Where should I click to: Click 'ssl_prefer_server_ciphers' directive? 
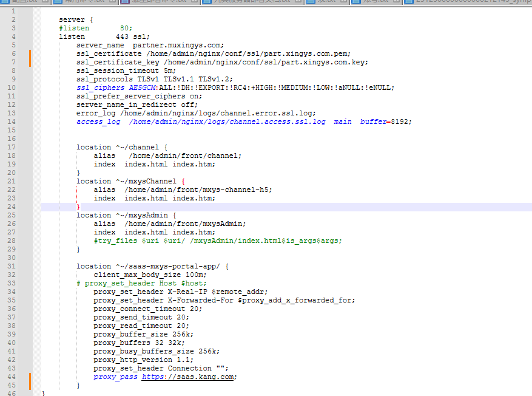pos(130,96)
